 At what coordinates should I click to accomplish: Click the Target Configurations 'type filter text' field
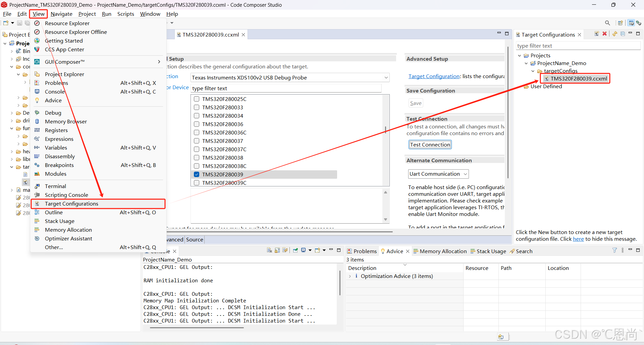(x=578, y=46)
